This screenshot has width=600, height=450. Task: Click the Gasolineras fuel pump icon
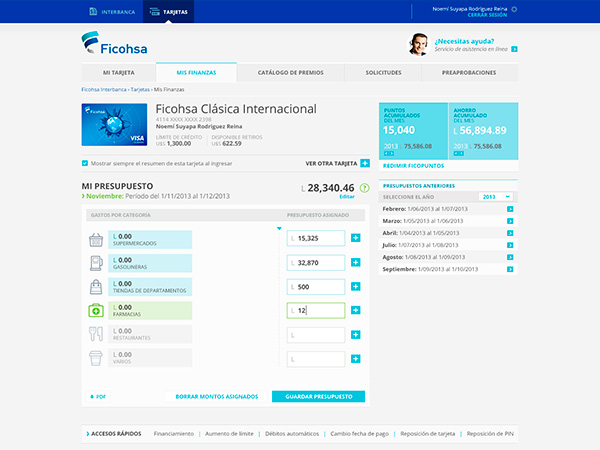click(x=96, y=263)
